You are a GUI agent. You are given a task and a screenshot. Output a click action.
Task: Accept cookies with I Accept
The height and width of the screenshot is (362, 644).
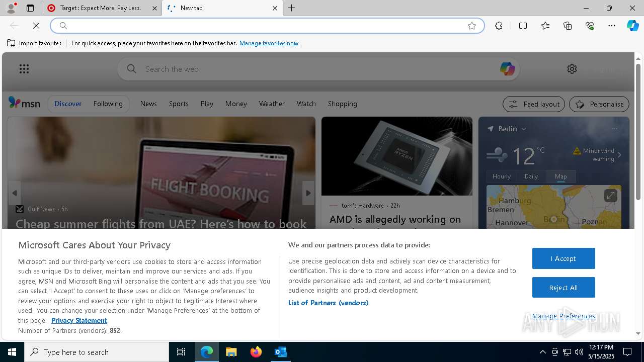563,258
